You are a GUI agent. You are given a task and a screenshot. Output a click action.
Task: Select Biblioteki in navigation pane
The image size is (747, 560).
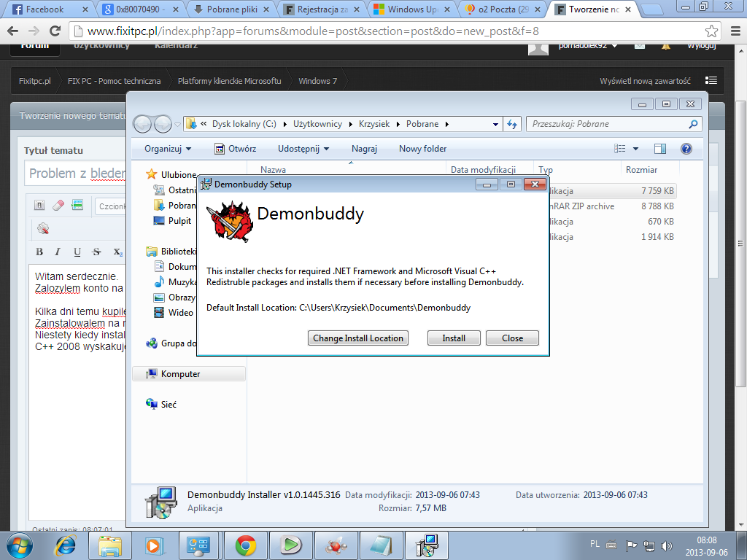[x=178, y=252]
